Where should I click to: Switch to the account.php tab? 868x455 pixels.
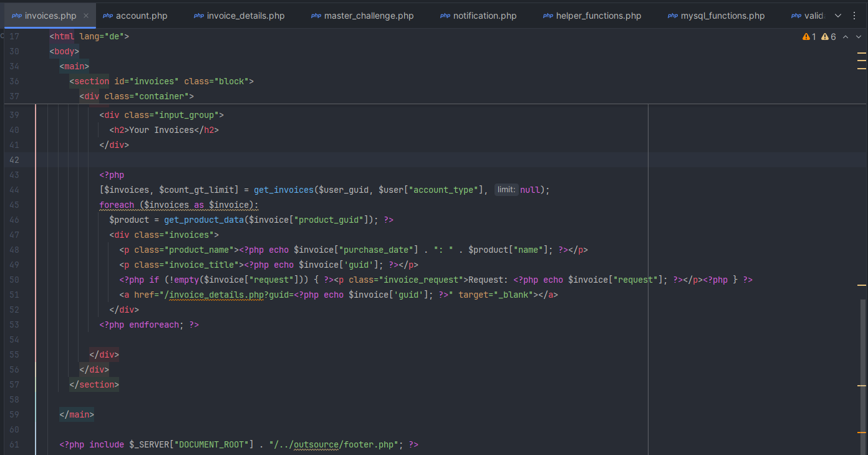(142, 16)
